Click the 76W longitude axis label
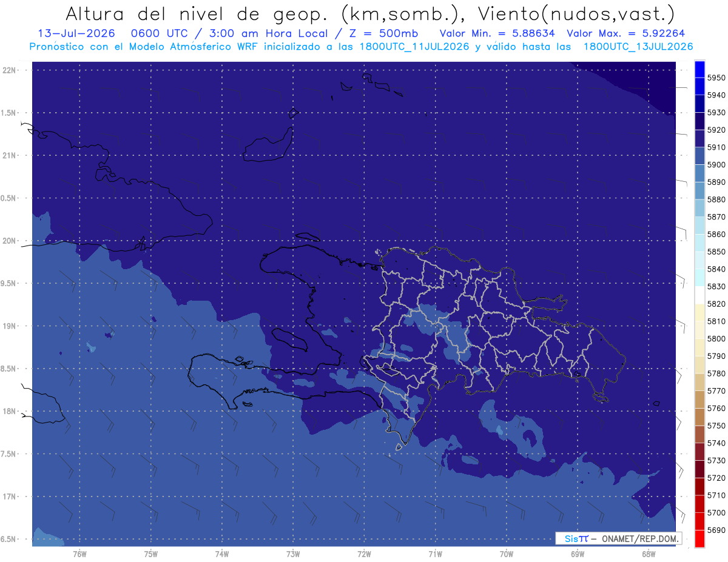Screen dimensions: 728x562 [79, 554]
